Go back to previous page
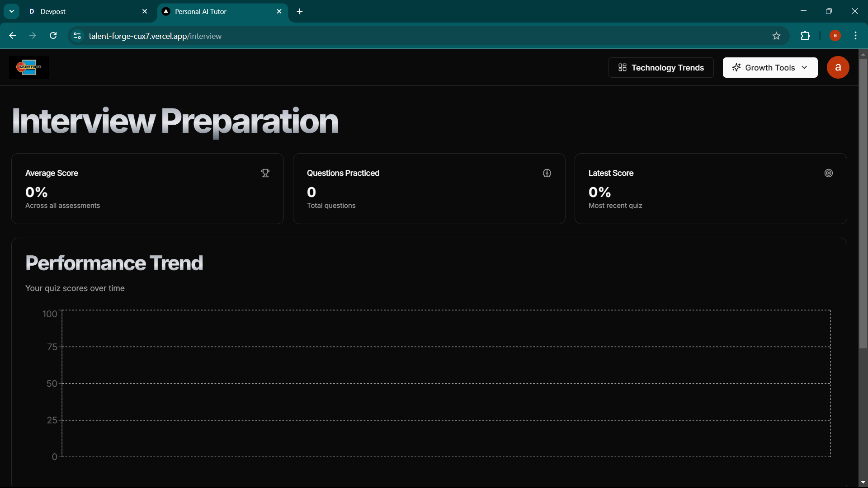868x488 pixels. [x=13, y=36]
